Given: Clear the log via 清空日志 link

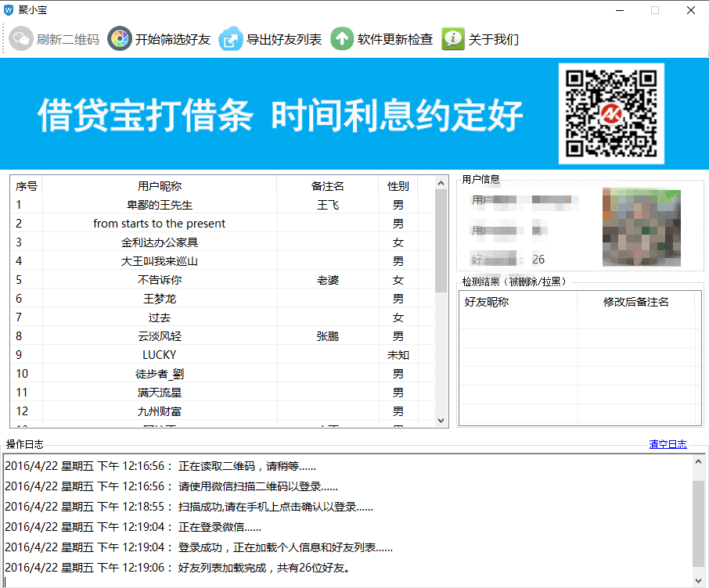Looking at the screenshot, I should (x=668, y=444).
